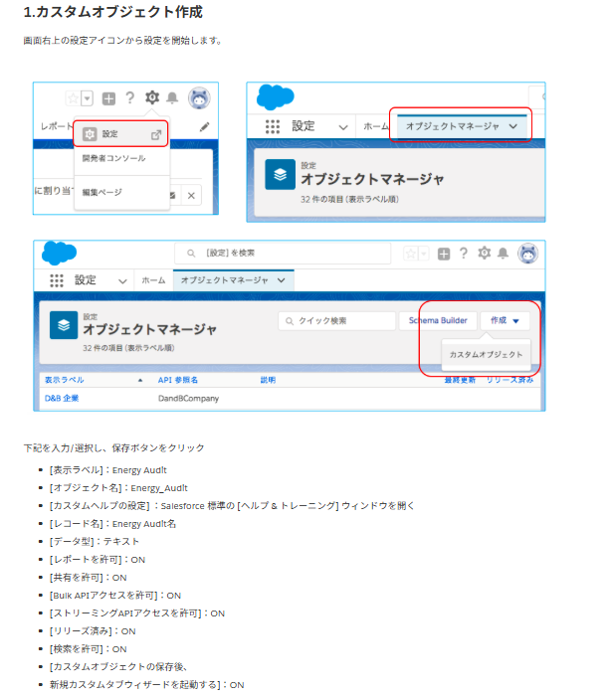Click the Schema Builder button
The image size is (609, 700).
[x=438, y=320]
